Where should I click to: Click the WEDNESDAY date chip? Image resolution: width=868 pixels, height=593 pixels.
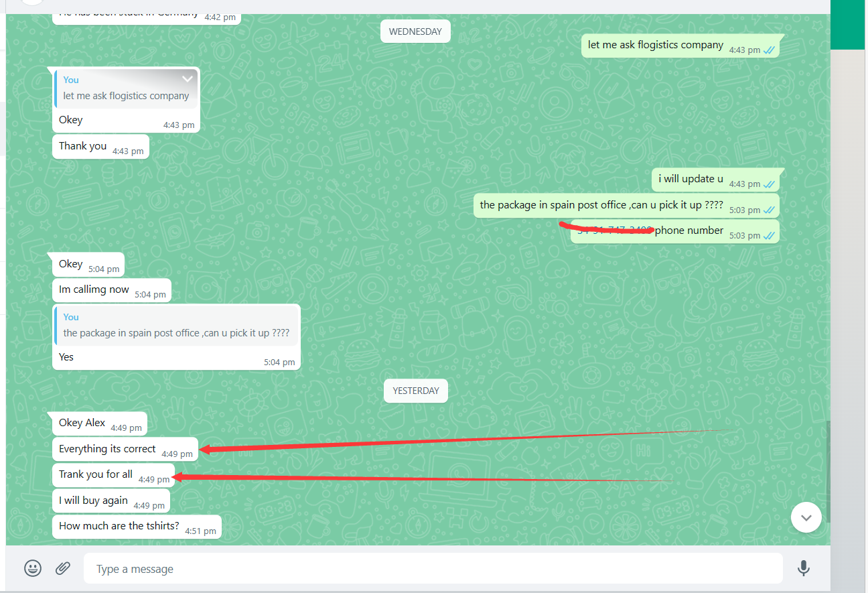415,31
